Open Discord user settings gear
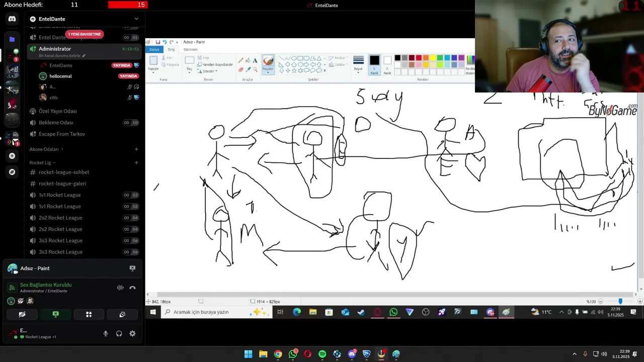This screenshot has width=644, height=362. tap(132, 333)
